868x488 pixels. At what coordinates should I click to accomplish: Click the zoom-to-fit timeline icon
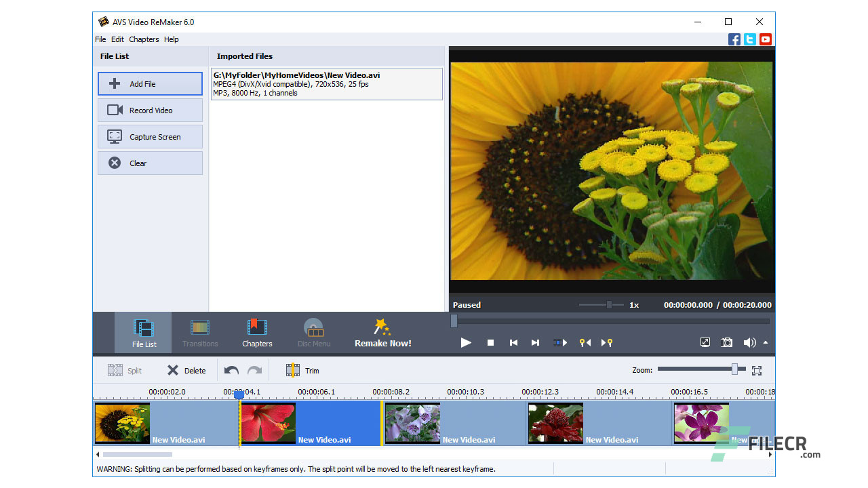coord(757,371)
